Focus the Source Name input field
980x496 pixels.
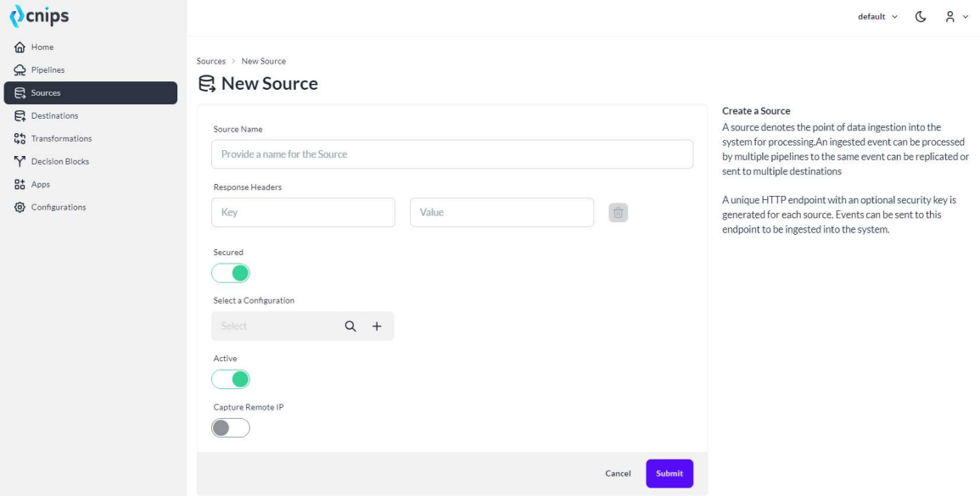[x=452, y=154]
